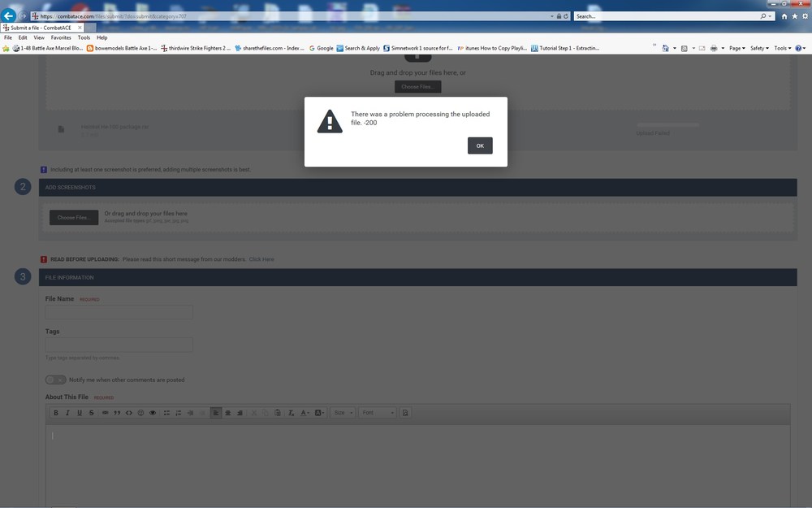Viewport: 812px width, 508px height.
Task: Open the text color picker in editor
Action: point(305,413)
